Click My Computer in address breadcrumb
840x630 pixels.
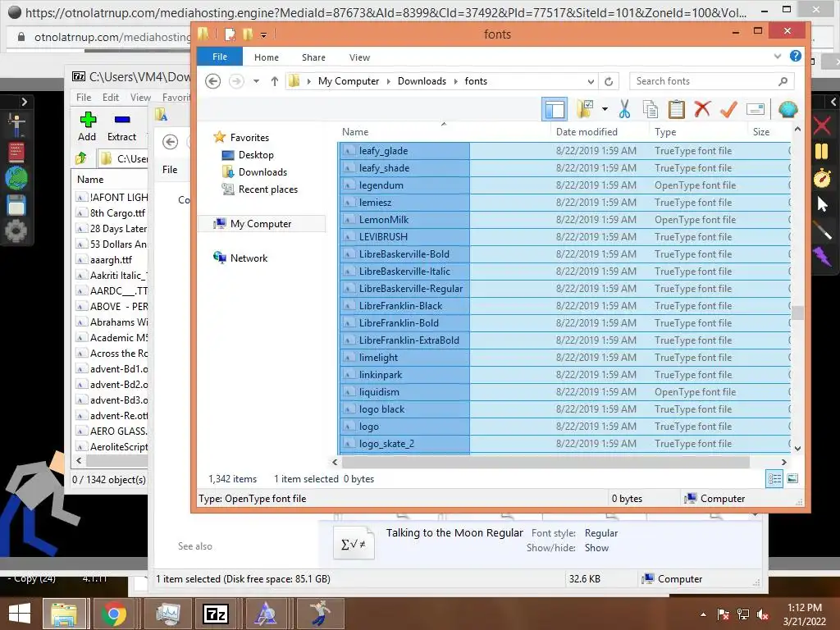(348, 81)
